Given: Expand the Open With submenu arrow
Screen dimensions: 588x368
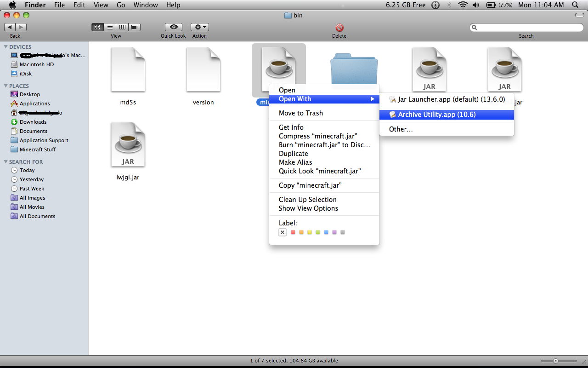Looking at the screenshot, I should click(373, 99).
